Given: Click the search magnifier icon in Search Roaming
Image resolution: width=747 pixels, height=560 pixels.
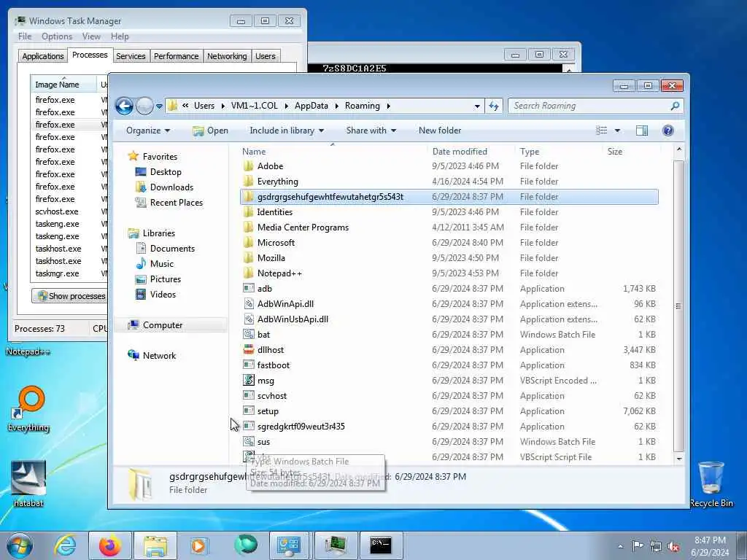Looking at the screenshot, I should coord(675,106).
